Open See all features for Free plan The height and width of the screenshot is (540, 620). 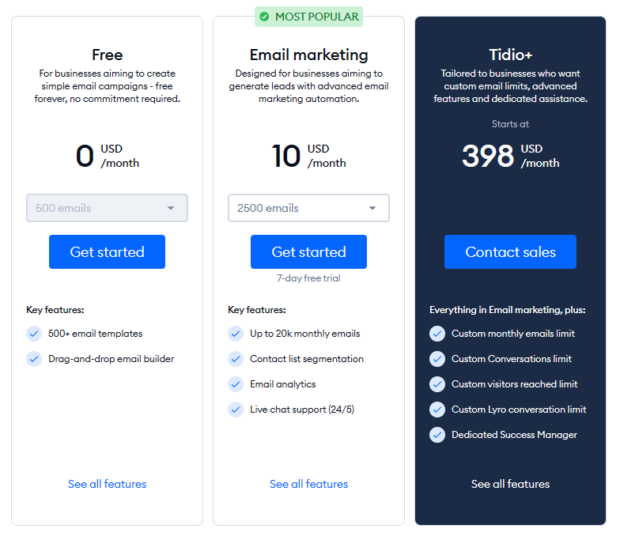click(107, 484)
